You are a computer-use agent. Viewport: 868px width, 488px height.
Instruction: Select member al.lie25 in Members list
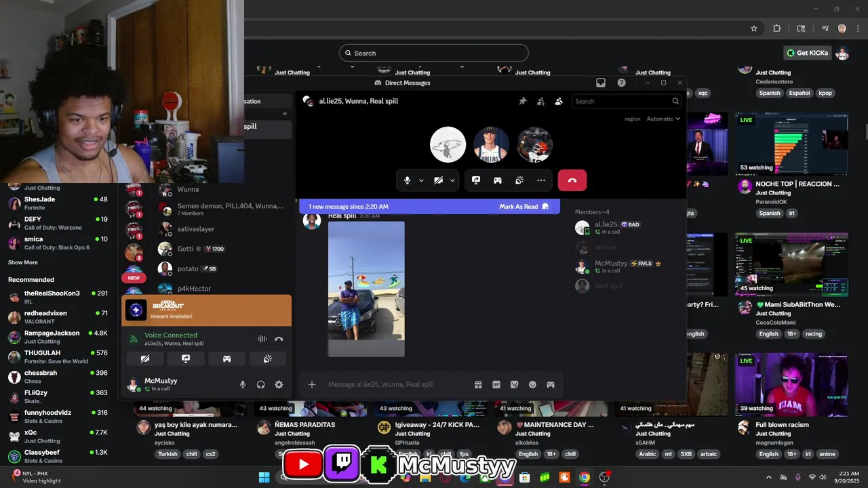tap(624, 228)
